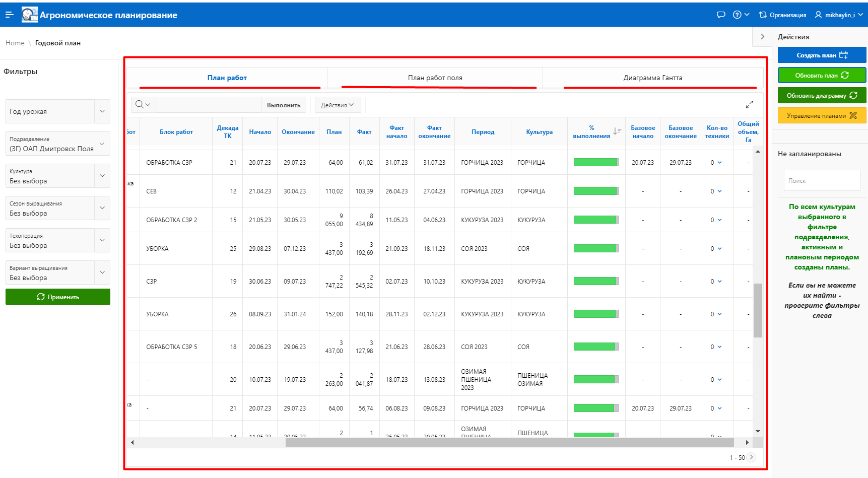Switch to the План работ поля tab
Image resolution: width=868 pixels, height=478 pixels.
click(435, 78)
